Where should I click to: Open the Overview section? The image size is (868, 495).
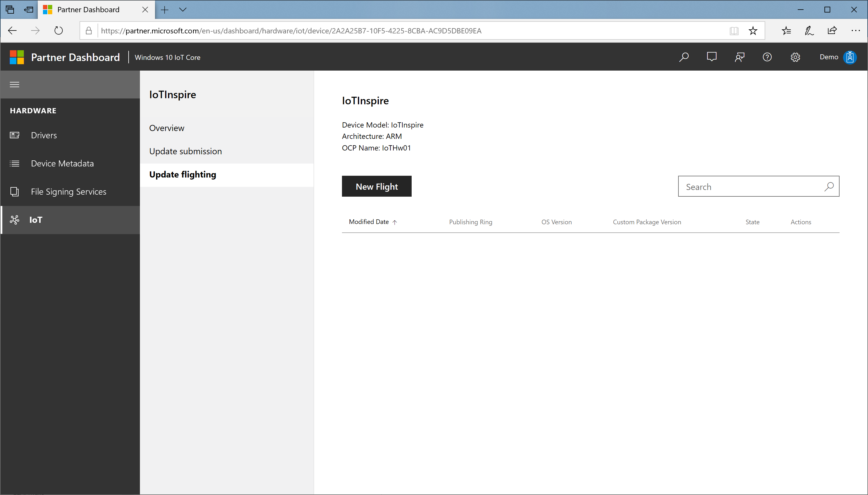click(x=166, y=128)
